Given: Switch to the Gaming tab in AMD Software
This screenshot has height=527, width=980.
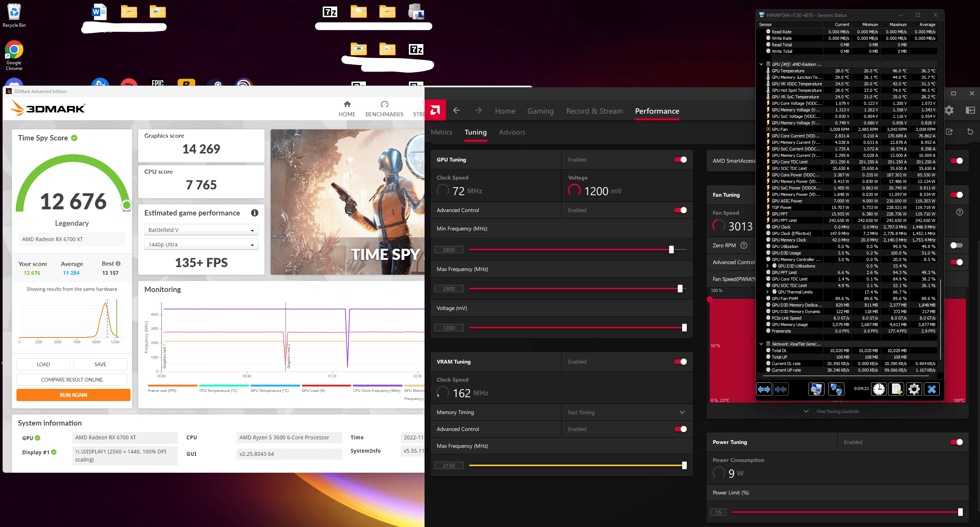Looking at the screenshot, I should point(540,111).
